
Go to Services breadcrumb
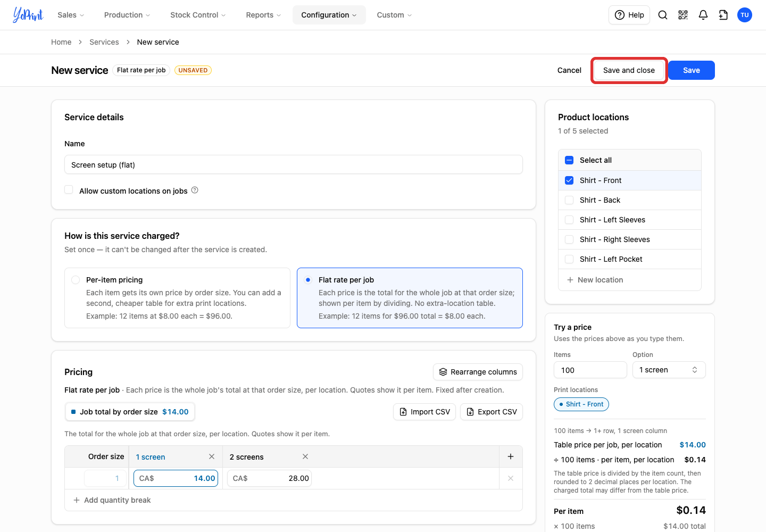click(104, 42)
